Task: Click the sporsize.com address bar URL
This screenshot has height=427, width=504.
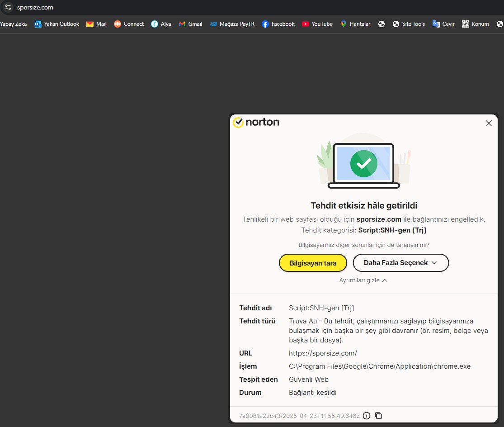Action: click(35, 7)
